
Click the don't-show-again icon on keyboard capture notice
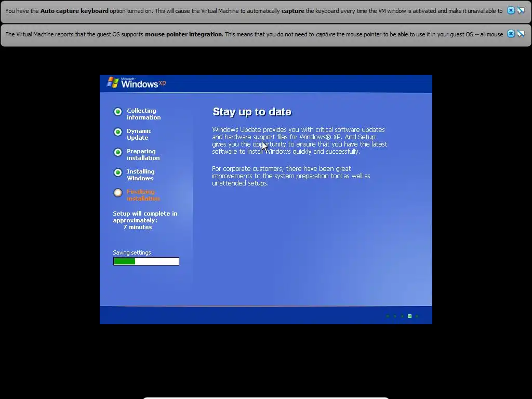click(521, 10)
